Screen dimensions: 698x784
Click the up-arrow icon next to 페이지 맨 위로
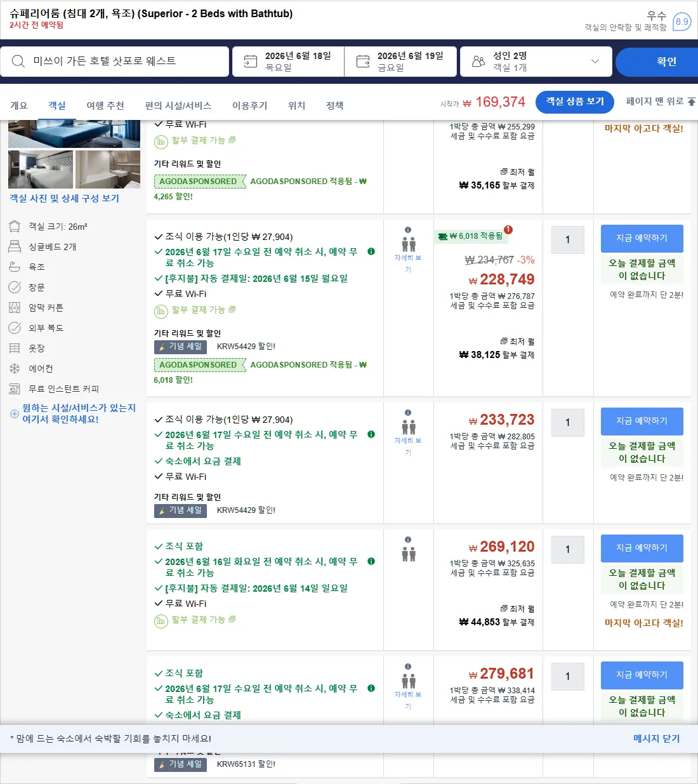[692, 102]
